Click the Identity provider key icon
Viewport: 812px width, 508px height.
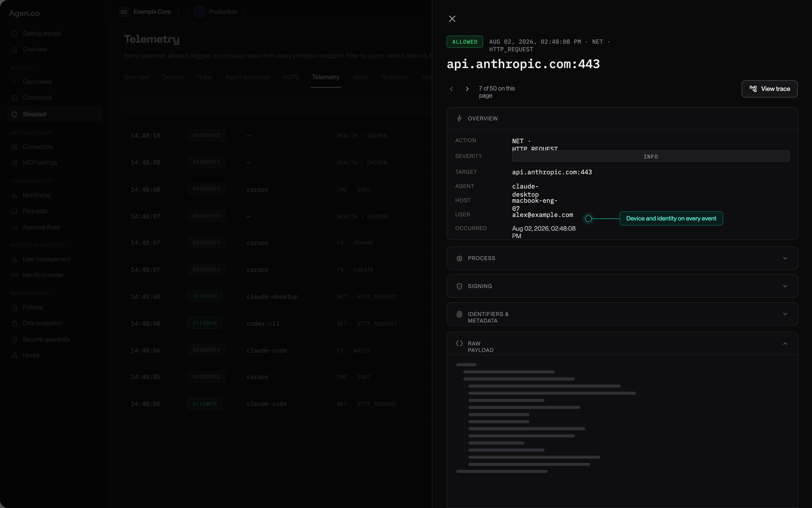pos(14,275)
